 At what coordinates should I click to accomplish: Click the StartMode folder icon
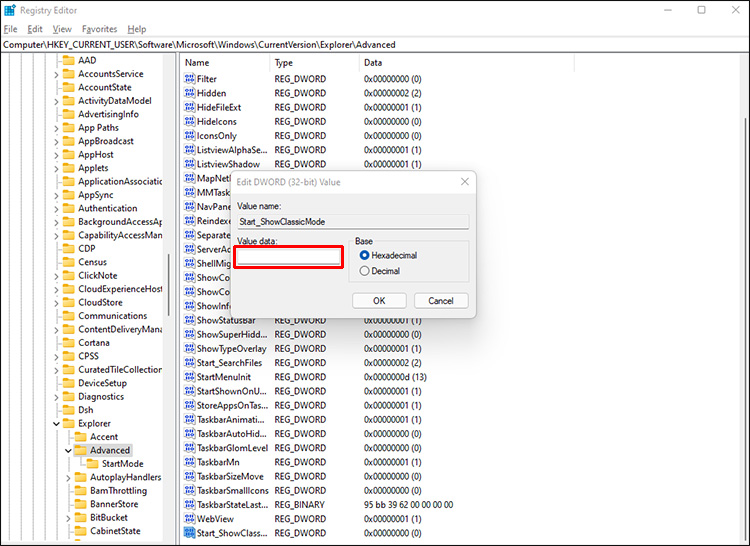(x=93, y=464)
